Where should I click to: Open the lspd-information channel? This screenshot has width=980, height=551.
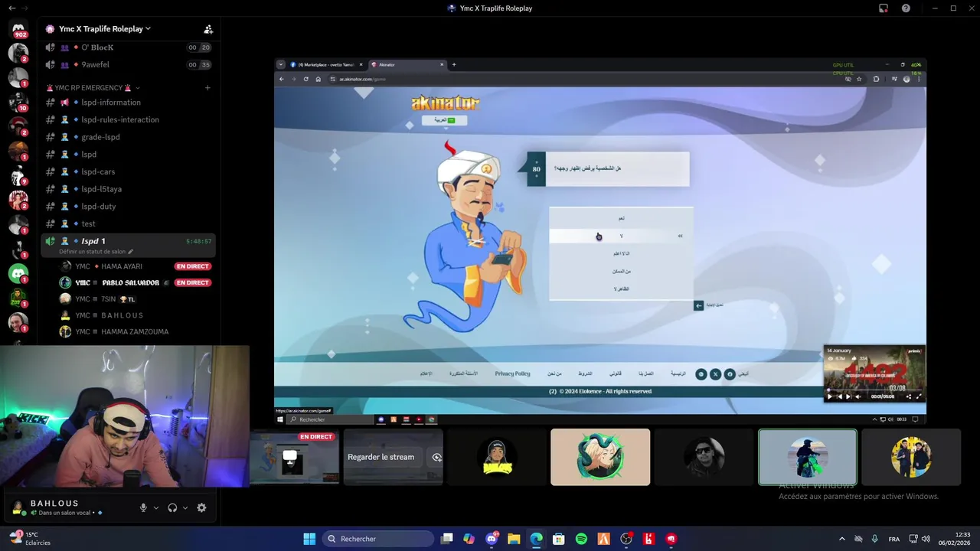pos(111,103)
